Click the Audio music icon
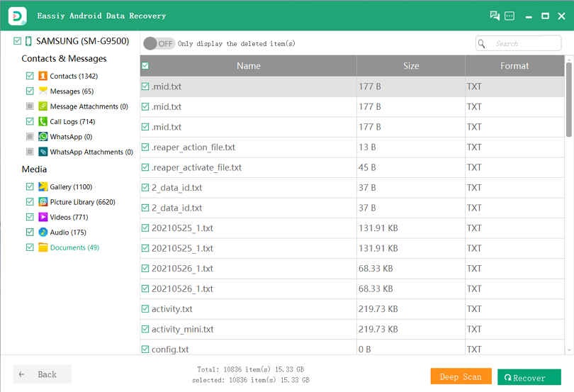This screenshot has height=392, width=574. (x=43, y=233)
